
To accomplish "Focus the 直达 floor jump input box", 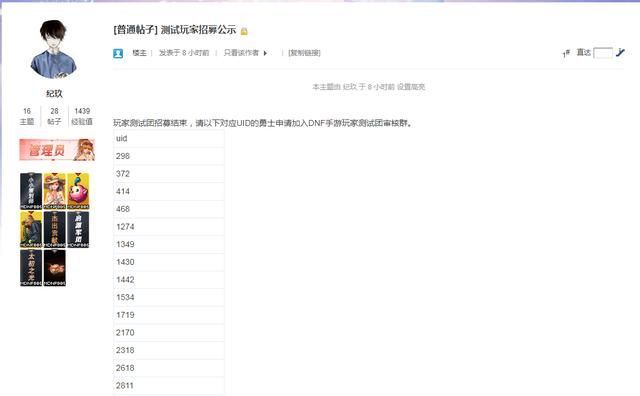I will (x=603, y=53).
